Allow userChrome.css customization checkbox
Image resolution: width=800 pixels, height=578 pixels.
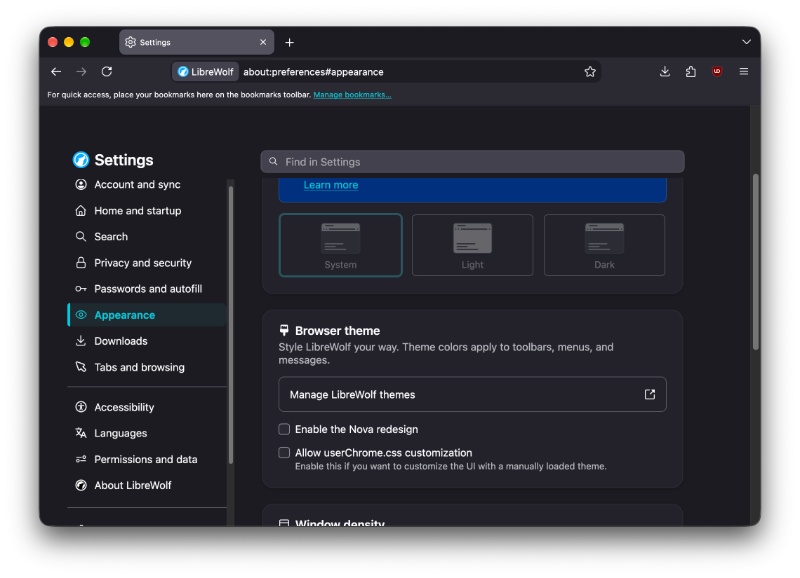(x=284, y=453)
